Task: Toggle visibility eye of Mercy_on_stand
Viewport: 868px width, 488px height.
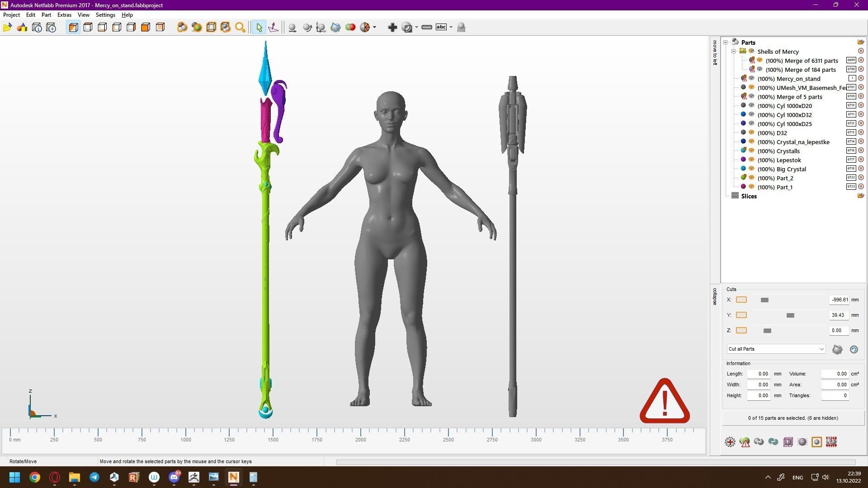Action: click(x=751, y=78)
